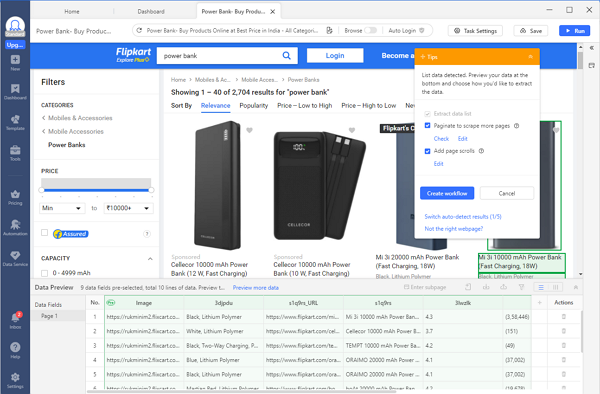Viewport: 600px width, 394px height.
Task: Collapse the CAPACITY filter section
Action: tap(150, 259)
